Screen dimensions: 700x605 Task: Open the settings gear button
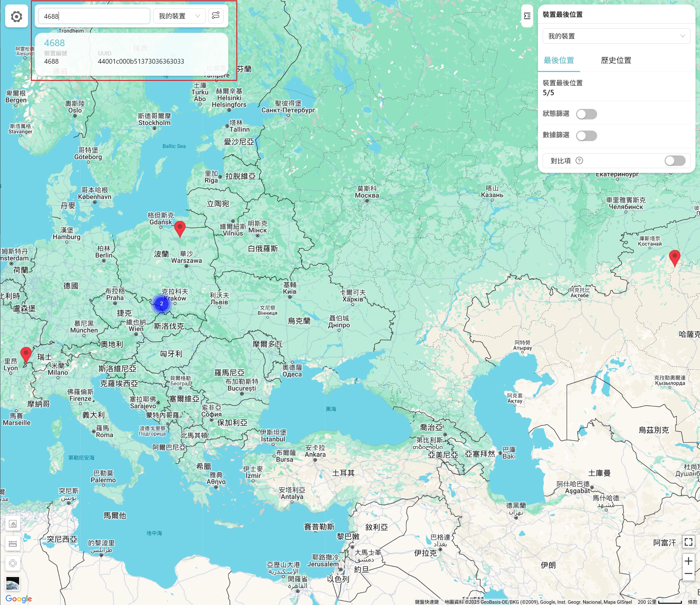pos(16,16)
